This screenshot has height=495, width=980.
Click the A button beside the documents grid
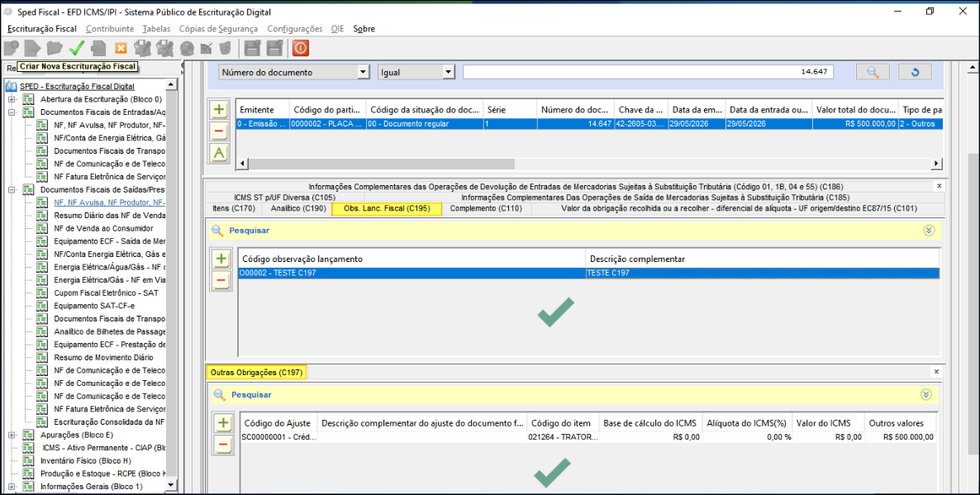pyautogui.click(x=219, y=153)
